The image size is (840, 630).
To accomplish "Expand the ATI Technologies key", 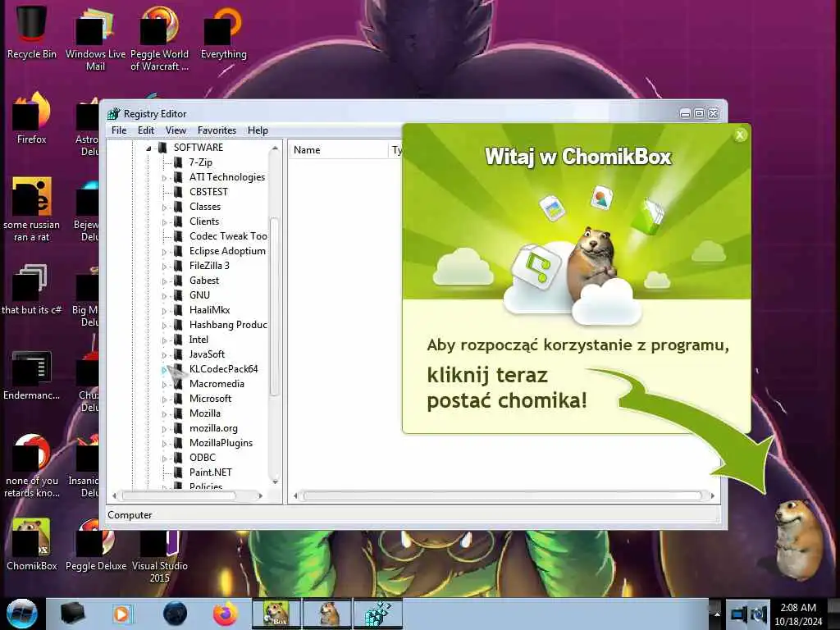I will pos(164,177).
